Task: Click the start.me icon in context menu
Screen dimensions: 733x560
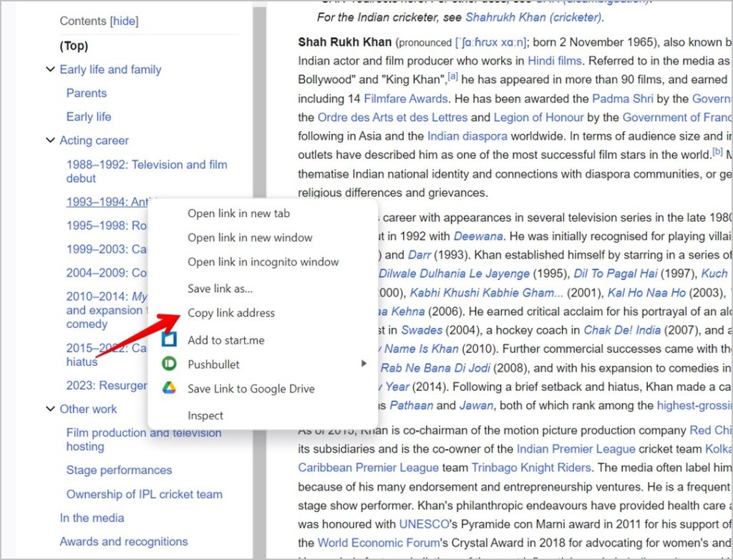Action: tap(168, 339)
